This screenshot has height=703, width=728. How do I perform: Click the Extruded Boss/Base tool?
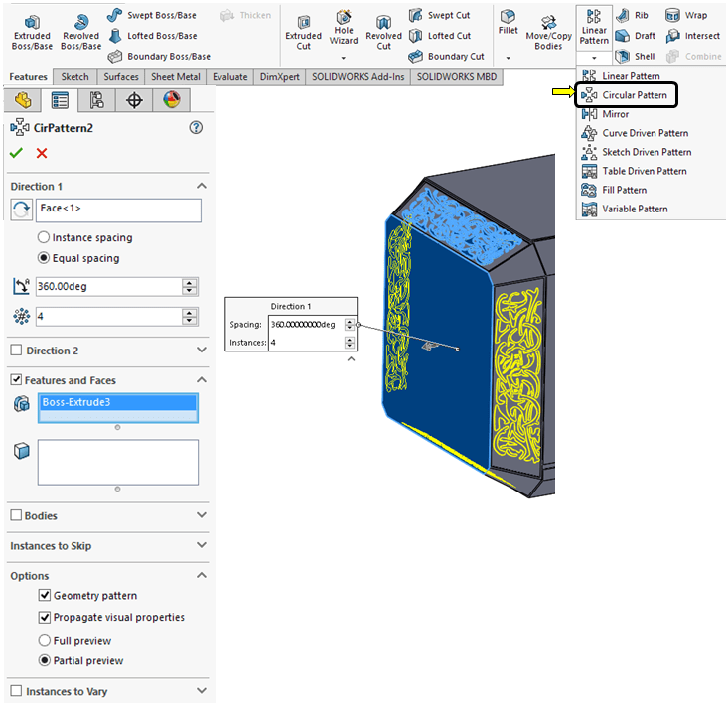point(32,31)
